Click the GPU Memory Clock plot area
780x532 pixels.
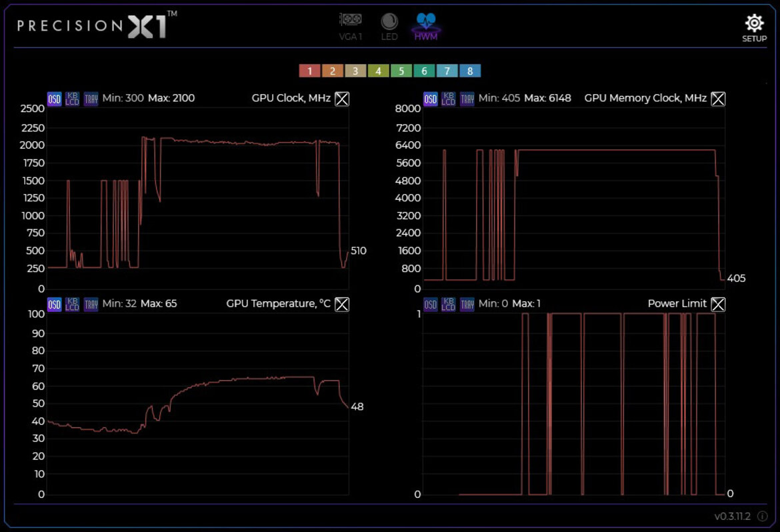point(574,198)
